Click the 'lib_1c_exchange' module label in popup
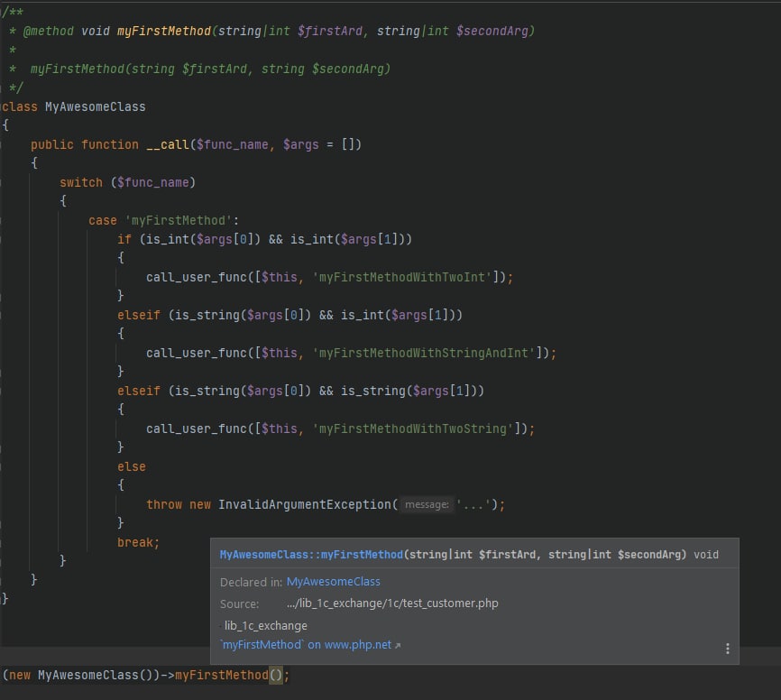 pyautogui.click(x=265, y=625)
